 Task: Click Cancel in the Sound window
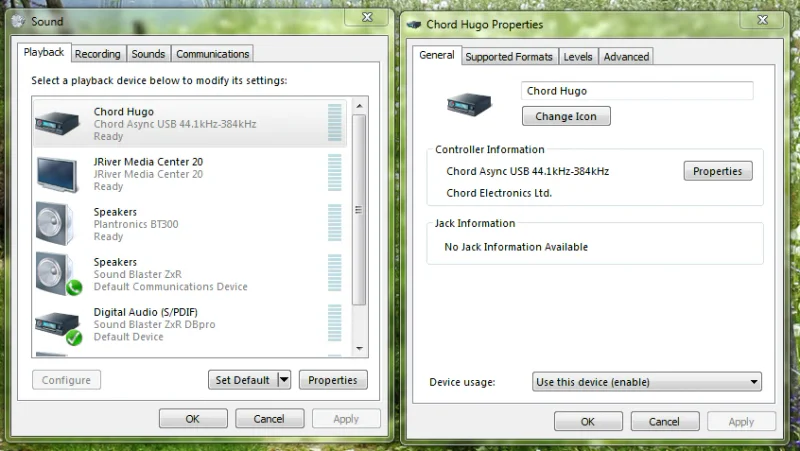(269, 418)
